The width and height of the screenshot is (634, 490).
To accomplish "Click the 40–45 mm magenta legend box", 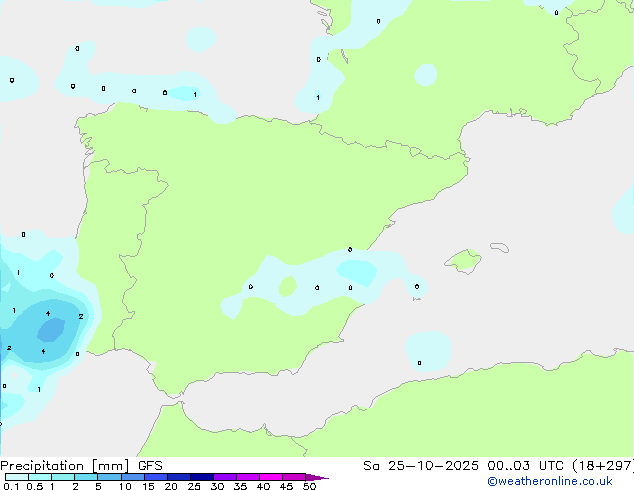I will (x=271, y=477).
